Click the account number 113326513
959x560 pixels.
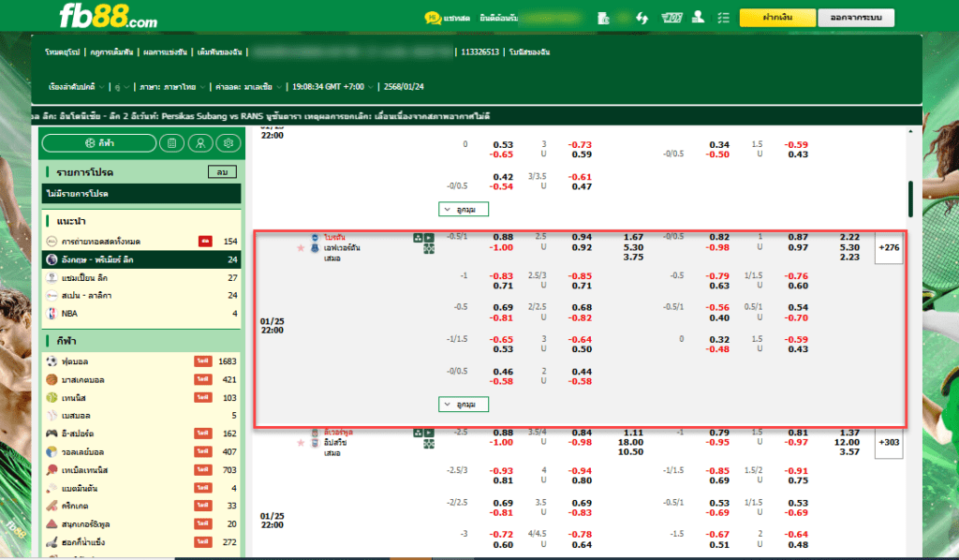(480, 52)
